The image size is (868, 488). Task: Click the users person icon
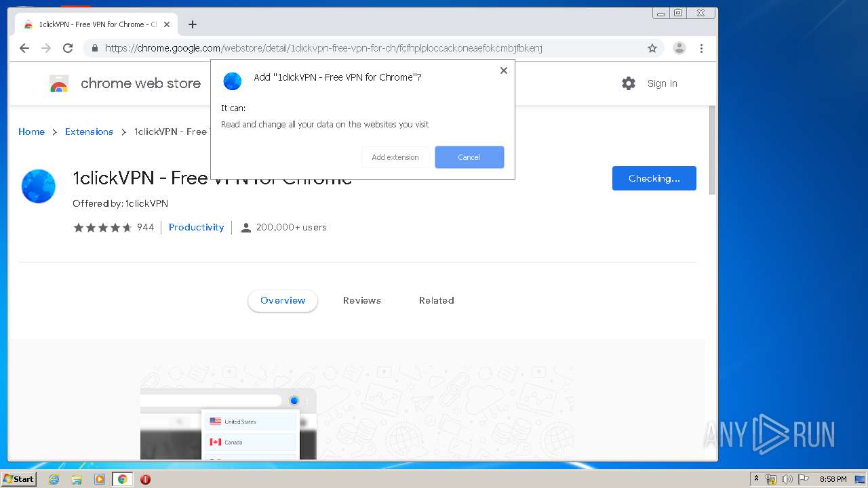[x=246, y=228]
